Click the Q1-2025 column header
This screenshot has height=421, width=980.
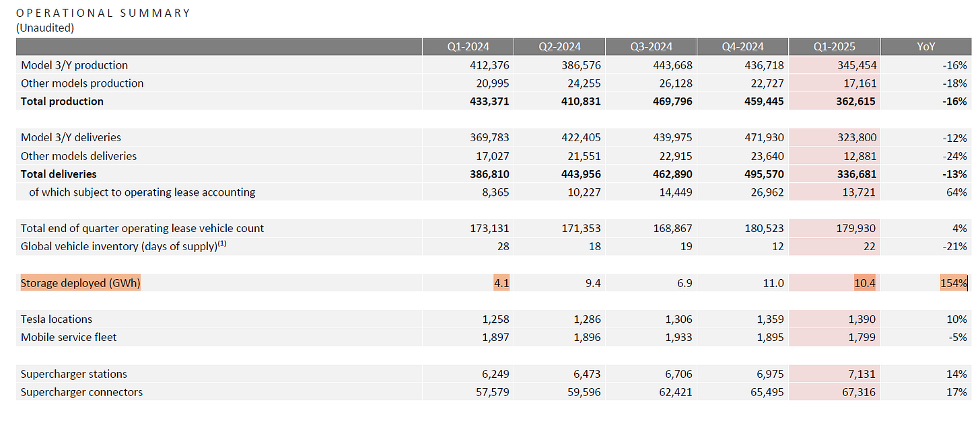834,47
